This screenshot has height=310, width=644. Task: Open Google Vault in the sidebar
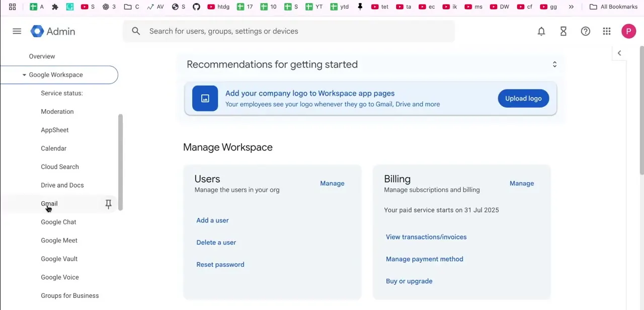click(x=59, y=259)
